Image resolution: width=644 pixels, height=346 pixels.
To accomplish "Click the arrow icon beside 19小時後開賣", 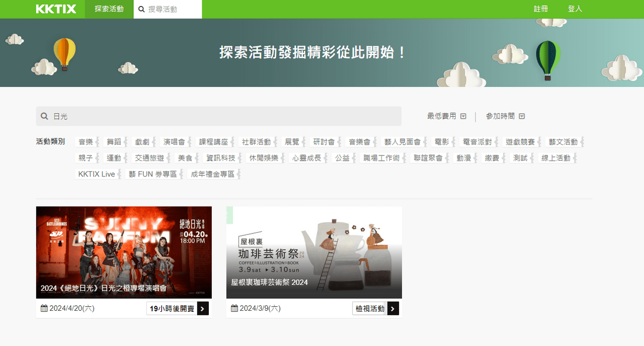I will (x=203, y=308).
